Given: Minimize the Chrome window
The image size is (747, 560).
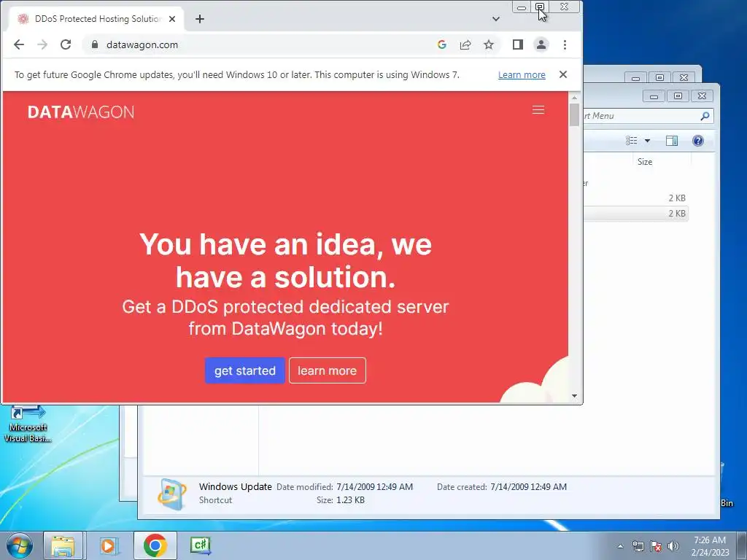Looking at the screenshot, I should click(x=521, y=7).
